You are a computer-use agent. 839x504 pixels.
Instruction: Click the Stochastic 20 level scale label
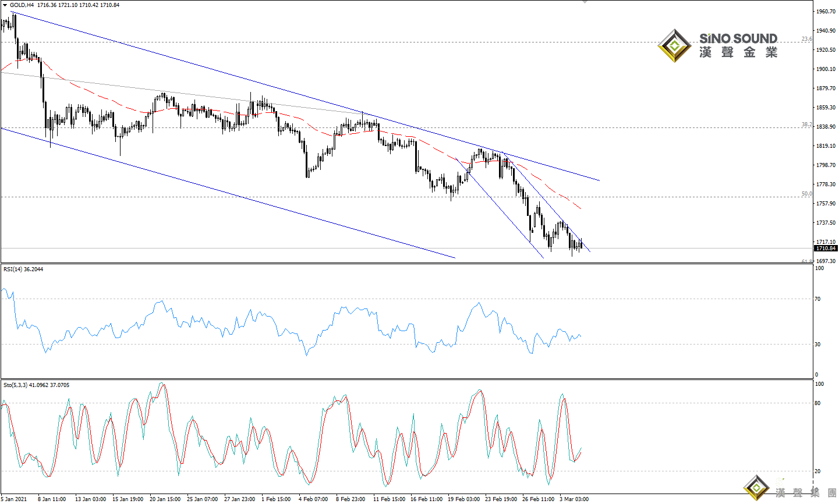(818, 471)
